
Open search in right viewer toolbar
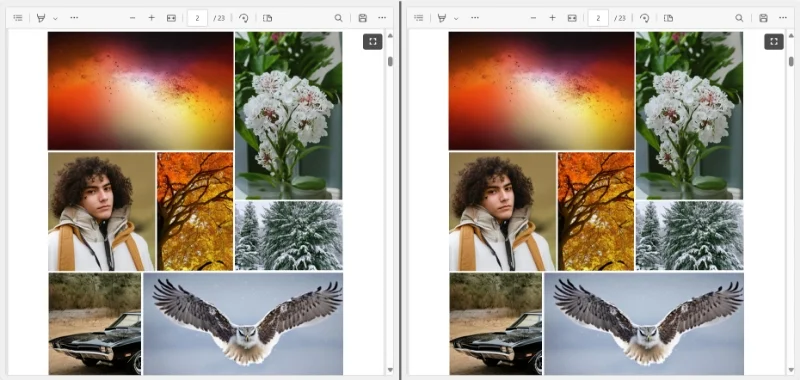point(739,18)
